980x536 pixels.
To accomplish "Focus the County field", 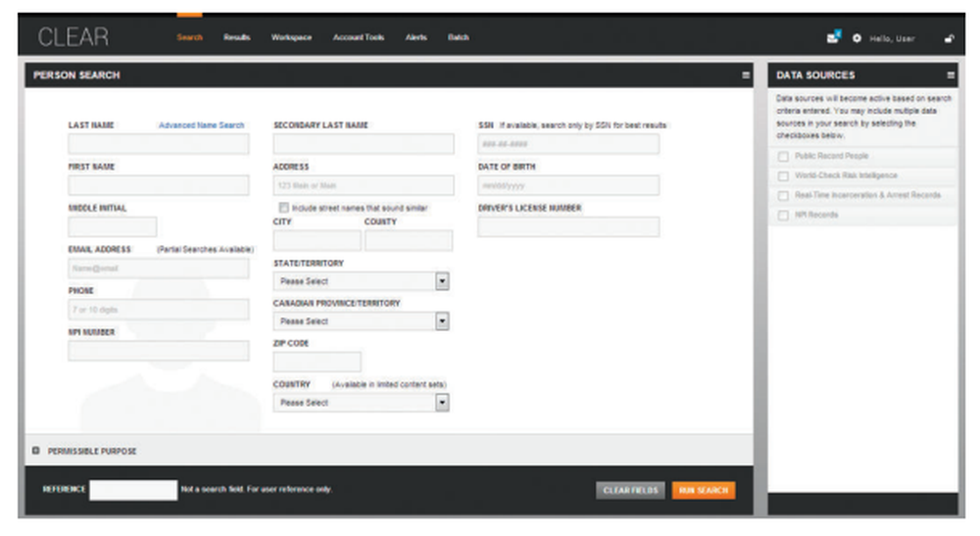I will pyautogui.click(x=409, y=240).
